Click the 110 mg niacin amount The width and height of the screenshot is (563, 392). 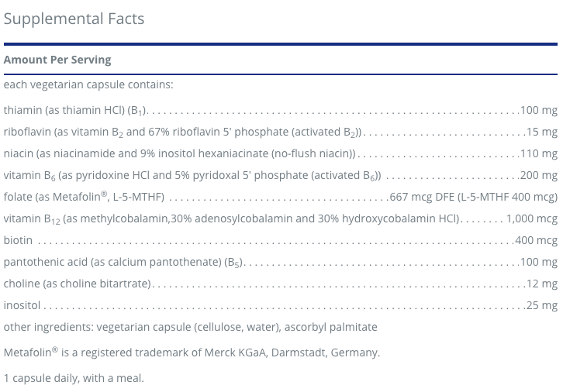pyautogui.click(x=539, y=153)
